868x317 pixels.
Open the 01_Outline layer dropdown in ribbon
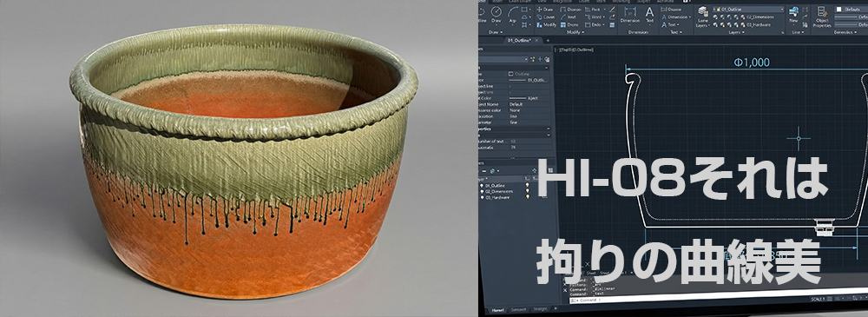coord(748,10)
